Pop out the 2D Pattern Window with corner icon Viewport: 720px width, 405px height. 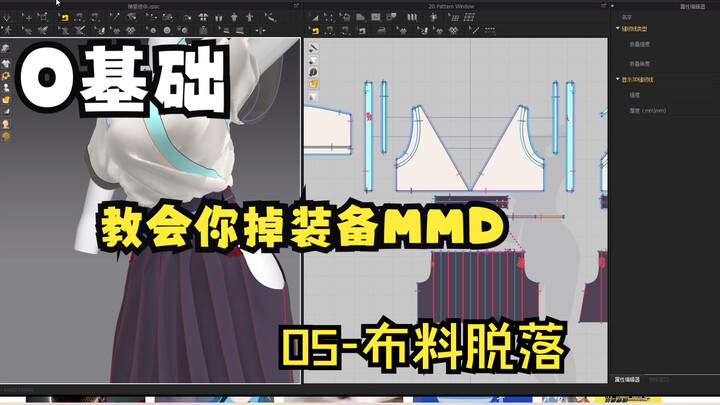coord(603,6)
